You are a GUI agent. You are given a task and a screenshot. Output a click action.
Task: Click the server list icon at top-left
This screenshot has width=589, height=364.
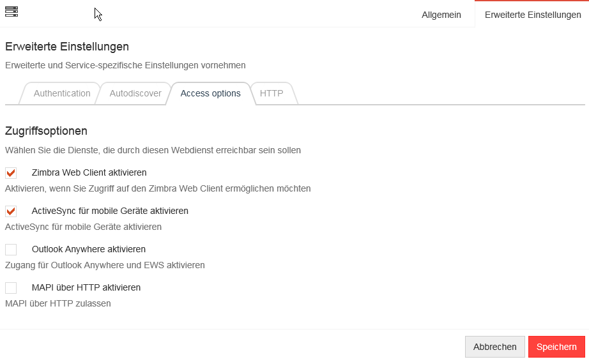(11, 11)
